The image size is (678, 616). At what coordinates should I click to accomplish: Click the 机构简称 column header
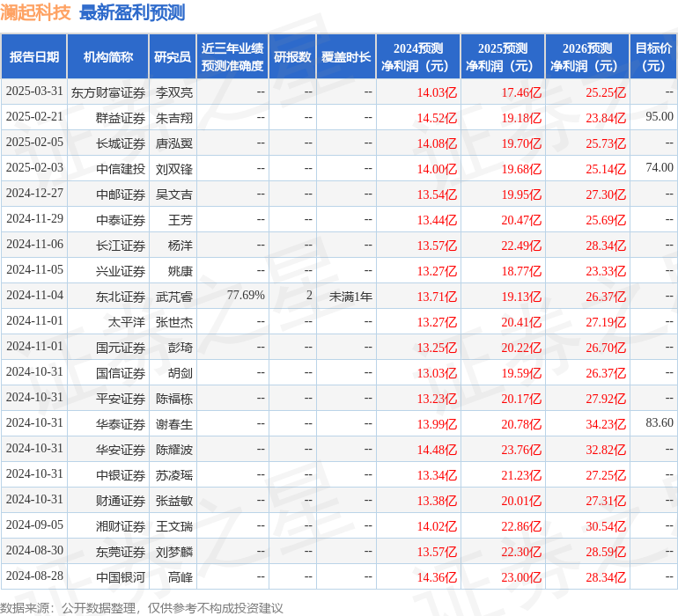point(108,56)
